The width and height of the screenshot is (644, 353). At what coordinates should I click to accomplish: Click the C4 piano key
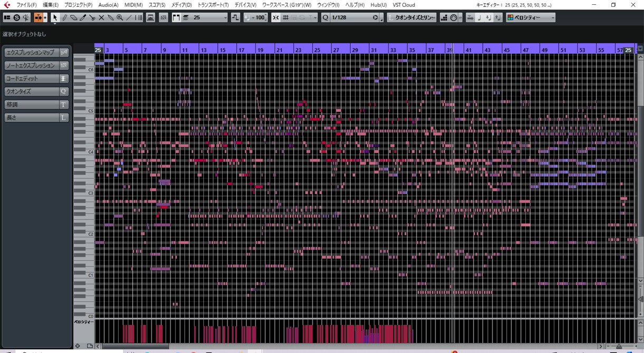tap(83, 152)
